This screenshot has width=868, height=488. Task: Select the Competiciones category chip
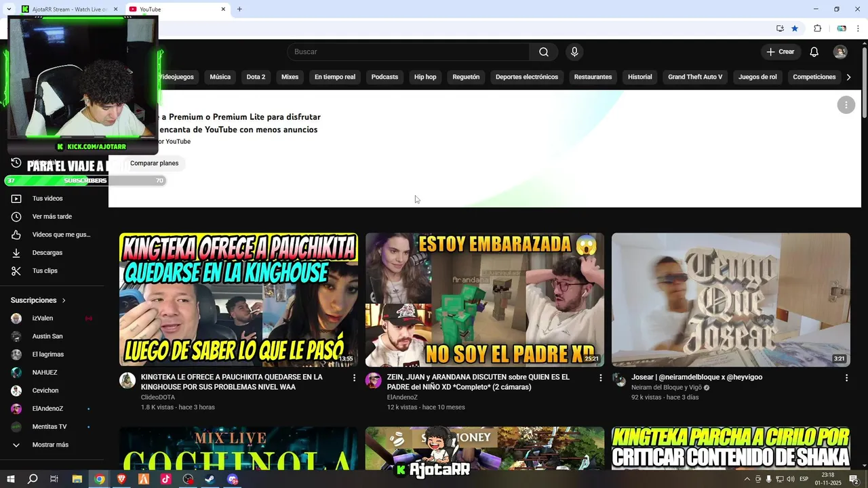(x=814, y=77)
